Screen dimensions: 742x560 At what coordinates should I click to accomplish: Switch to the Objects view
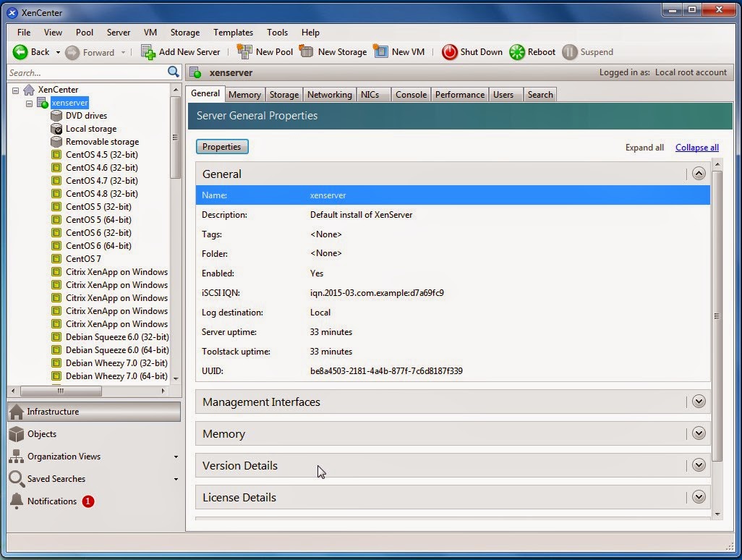tap(42, 434)
